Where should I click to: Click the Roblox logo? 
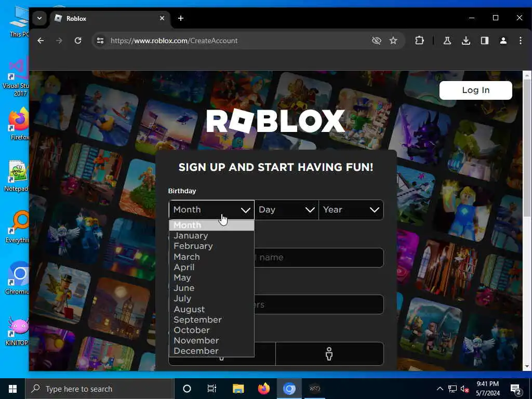(275, 121)
